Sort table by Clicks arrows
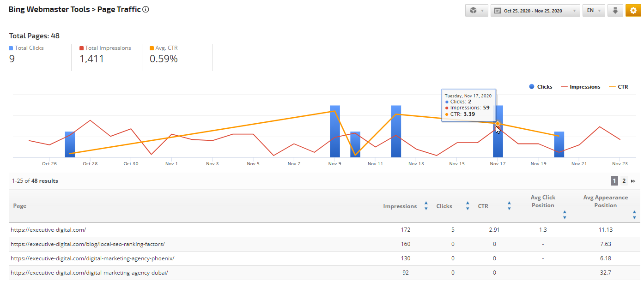The width and height of the screenshot is (644, 282). click(468, 206)
